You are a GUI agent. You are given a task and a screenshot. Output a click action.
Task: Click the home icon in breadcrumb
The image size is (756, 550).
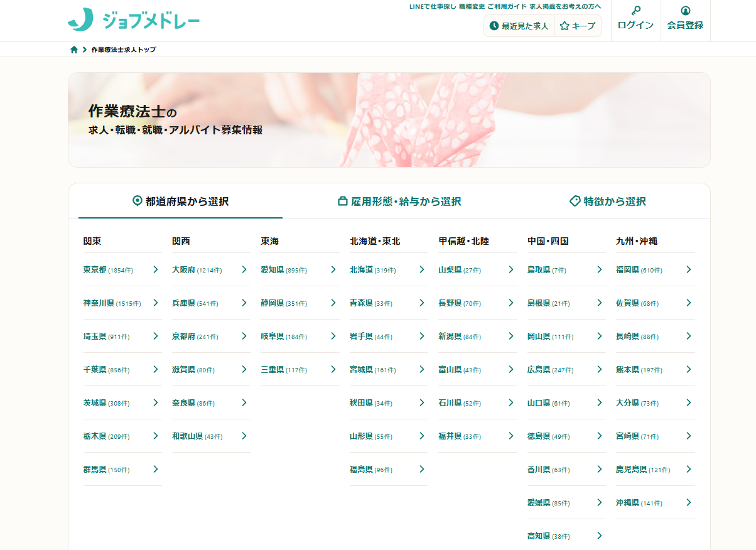point(74,50)
